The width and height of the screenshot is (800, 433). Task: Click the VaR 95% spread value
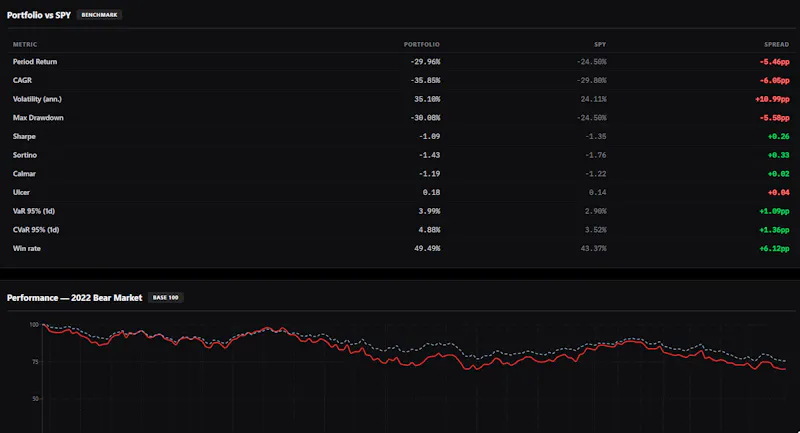coord(774,211)
